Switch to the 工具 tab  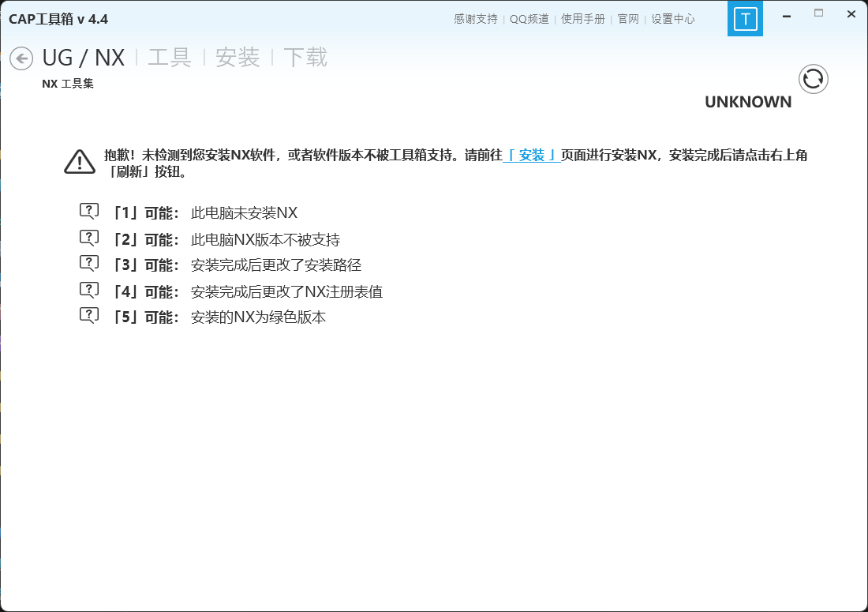point(170,57)
